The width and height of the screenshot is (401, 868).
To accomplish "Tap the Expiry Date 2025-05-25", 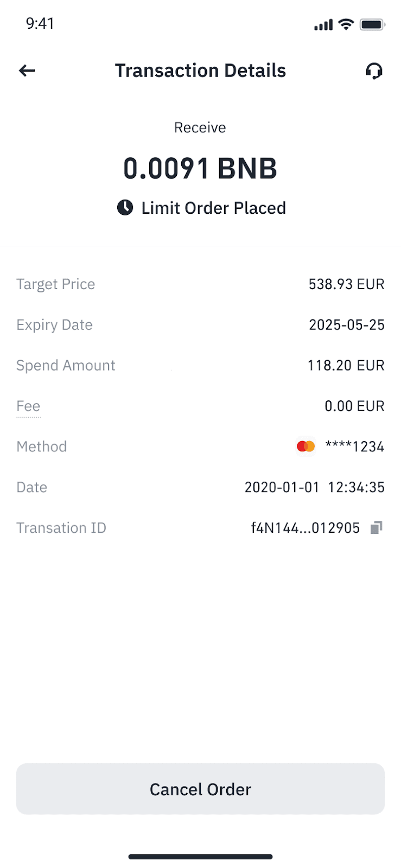I will click(x=347, y=325).
